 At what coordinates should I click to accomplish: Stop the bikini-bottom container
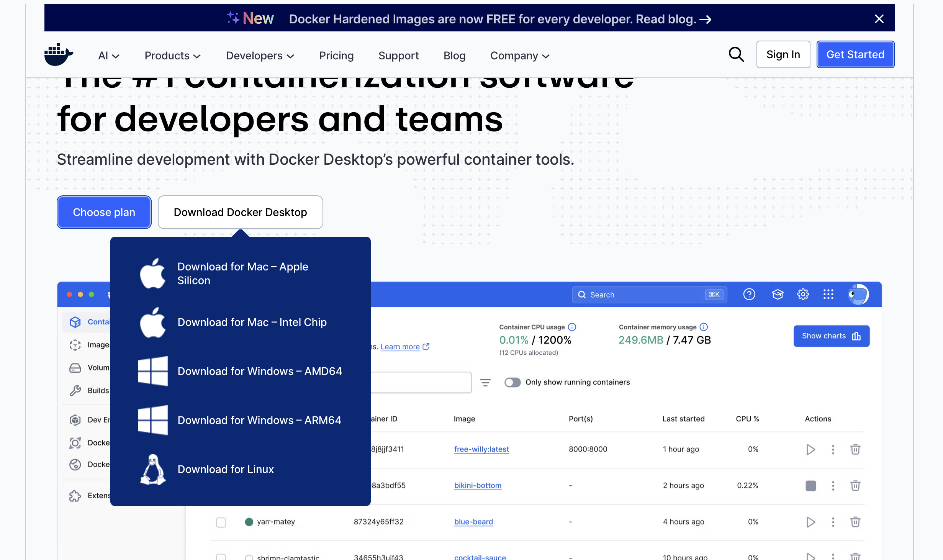[810, 486]
